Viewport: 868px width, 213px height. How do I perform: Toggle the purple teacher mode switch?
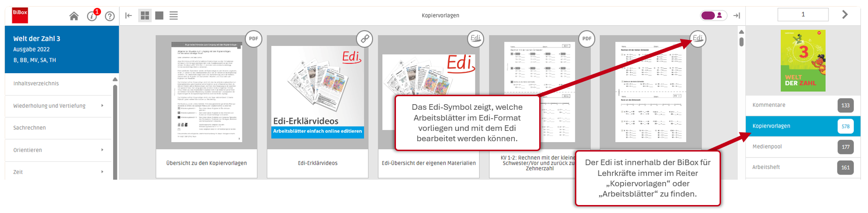click(x=713, y=15)
